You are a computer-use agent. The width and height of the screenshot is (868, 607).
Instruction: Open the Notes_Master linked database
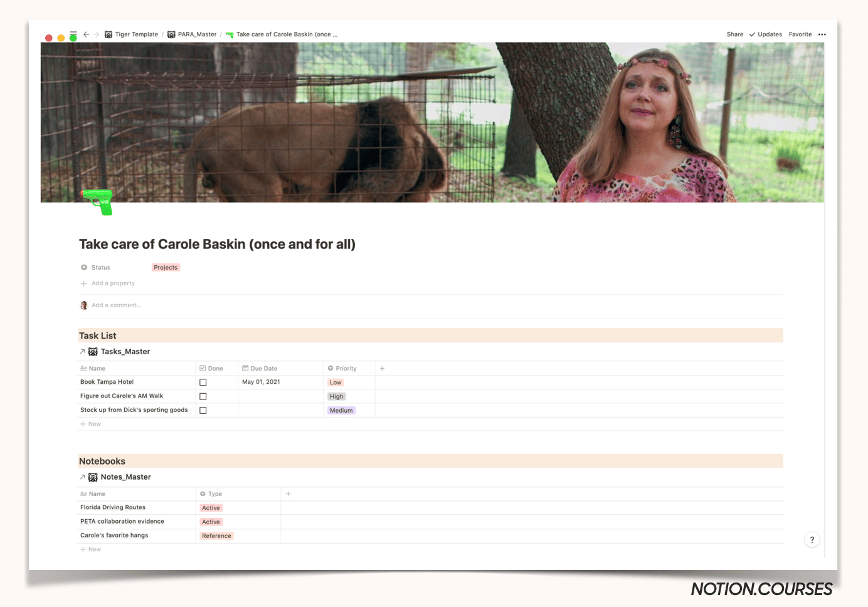[126, 477]
